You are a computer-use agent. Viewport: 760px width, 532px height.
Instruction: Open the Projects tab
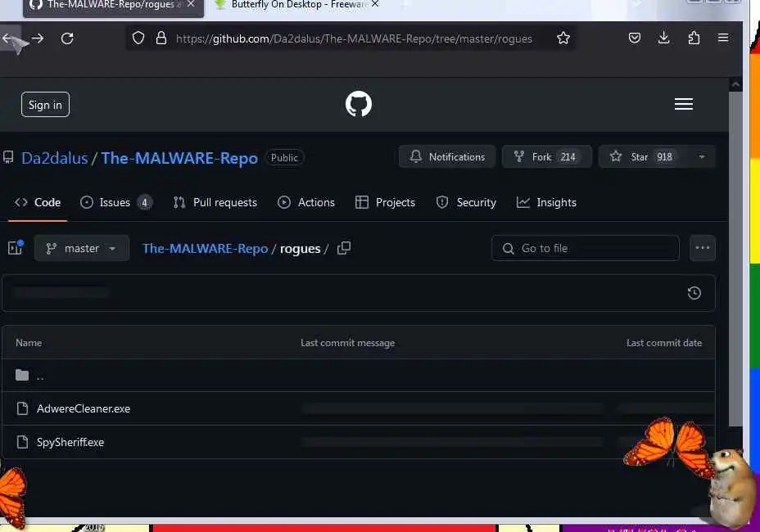click(x=386, y=202)
